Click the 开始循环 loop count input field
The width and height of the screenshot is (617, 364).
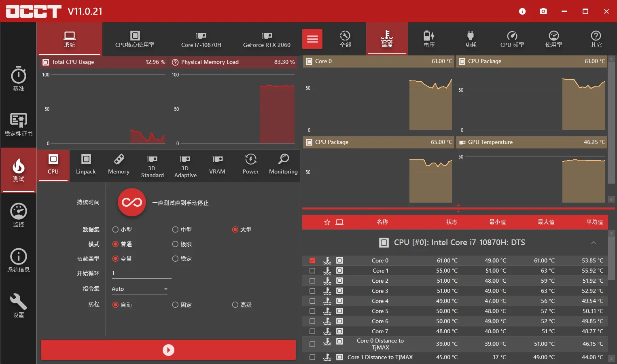[x=141, y=273]
